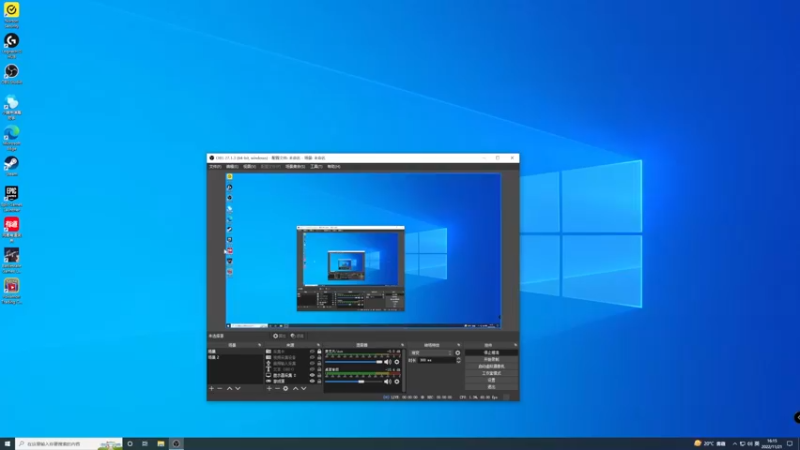The height and width of the screenshot is (450, 800).
Task: Open 视图(V) menu in OBS
Action: [x=249, y=166]
